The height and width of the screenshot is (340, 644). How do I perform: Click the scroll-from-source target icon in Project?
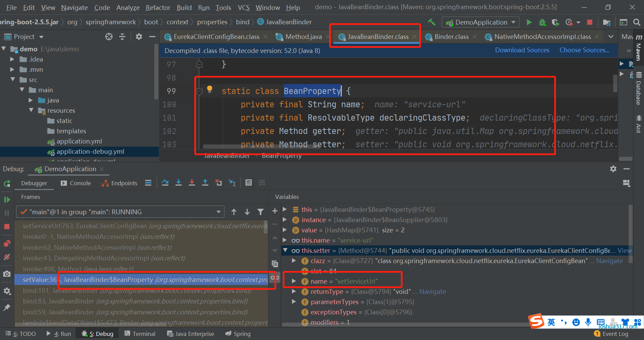tap(109, 37)
